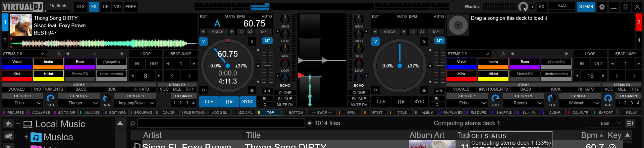The image size is (644, 148).
Task: Click the HIGH EQ knob on deck 1
Action: tap(285, 34)
